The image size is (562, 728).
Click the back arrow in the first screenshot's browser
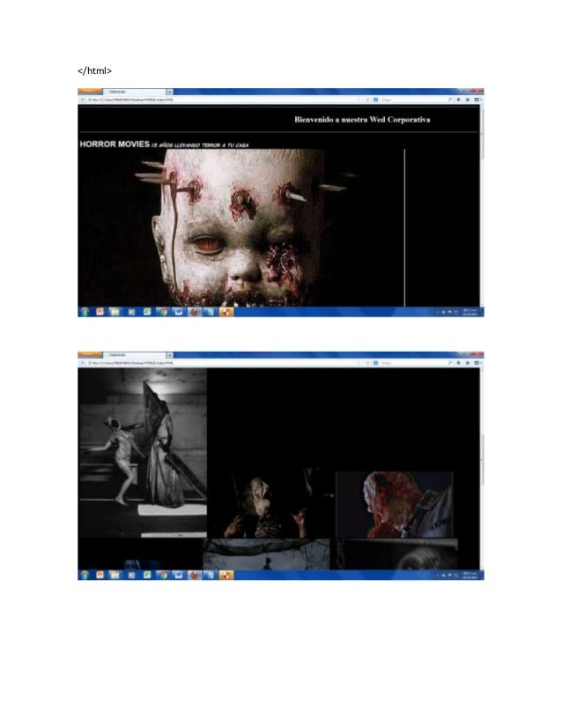coord(83,100)
